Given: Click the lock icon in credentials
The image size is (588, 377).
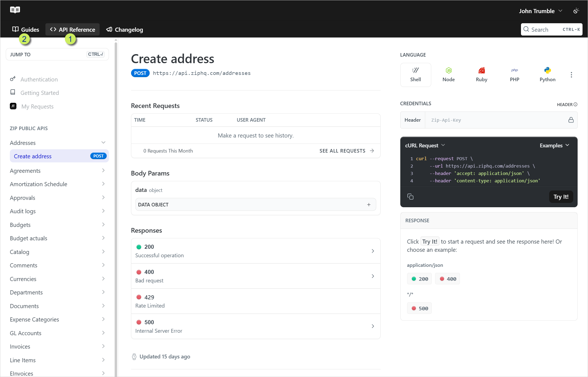Looking at the screenshot, I should [x=571, y=120].
